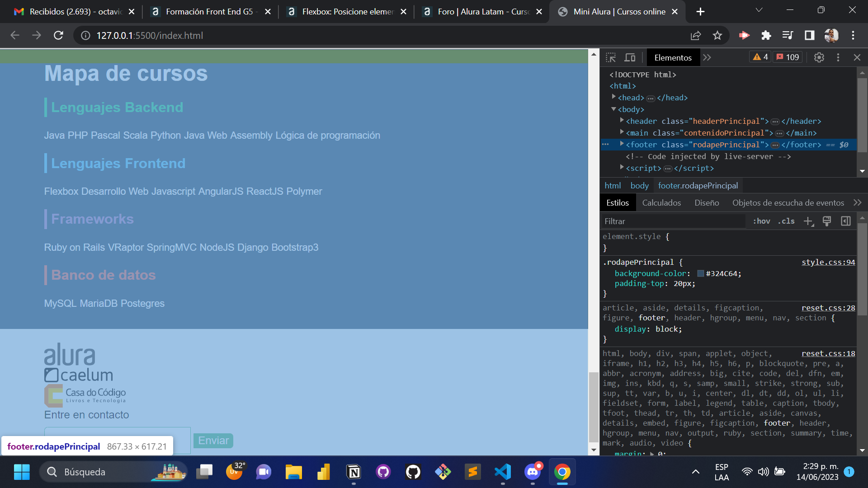Show more styles sidebar tabs chevron
The height and width of the screenshot is (488, 868).
(x=858, y=203)
